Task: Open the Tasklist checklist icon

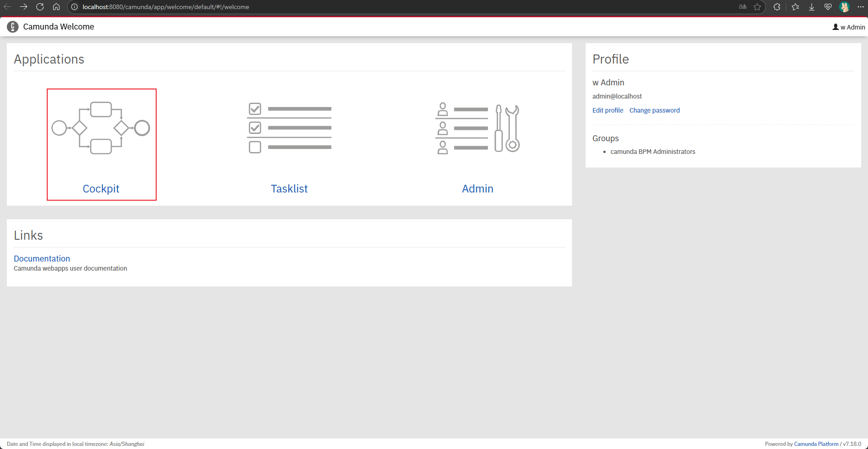Action: click(x=289, y=128)
